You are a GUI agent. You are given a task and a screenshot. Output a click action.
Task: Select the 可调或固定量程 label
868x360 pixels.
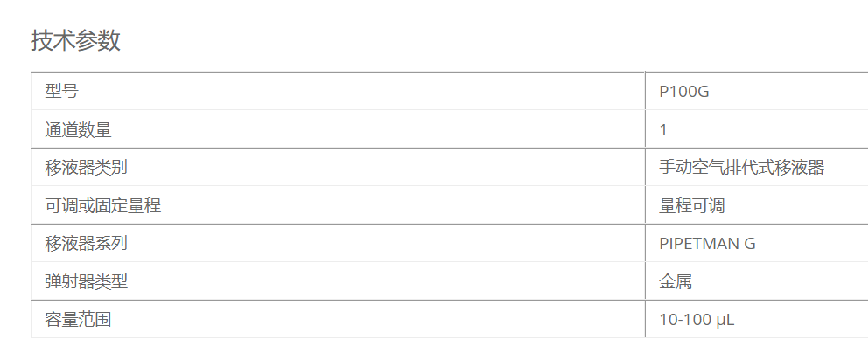[x=103, y=205]
